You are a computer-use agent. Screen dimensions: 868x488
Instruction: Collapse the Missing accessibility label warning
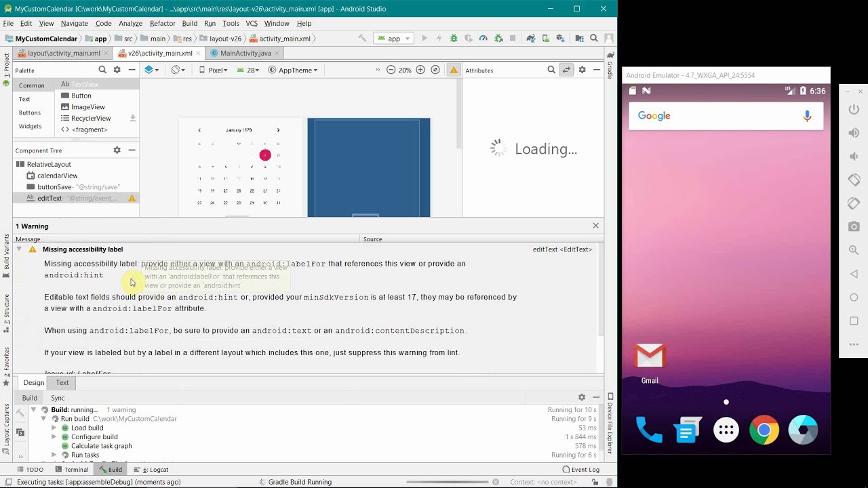click(x=19, y=249)
